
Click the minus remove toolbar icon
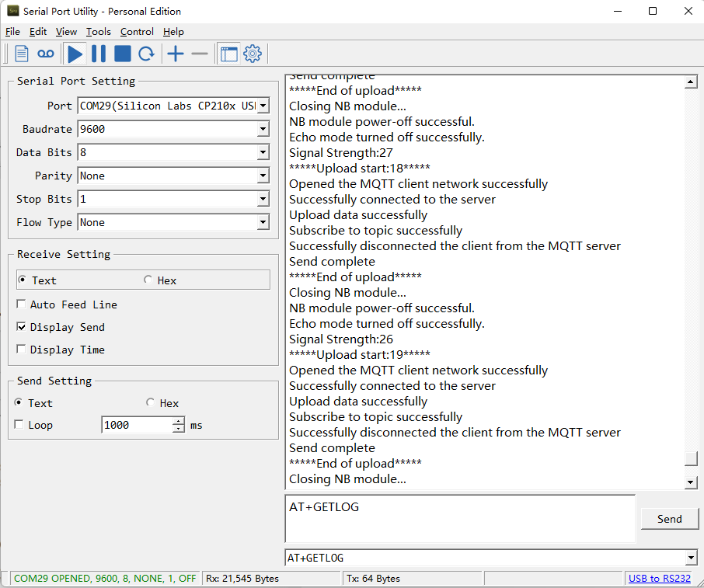[200, 54]
